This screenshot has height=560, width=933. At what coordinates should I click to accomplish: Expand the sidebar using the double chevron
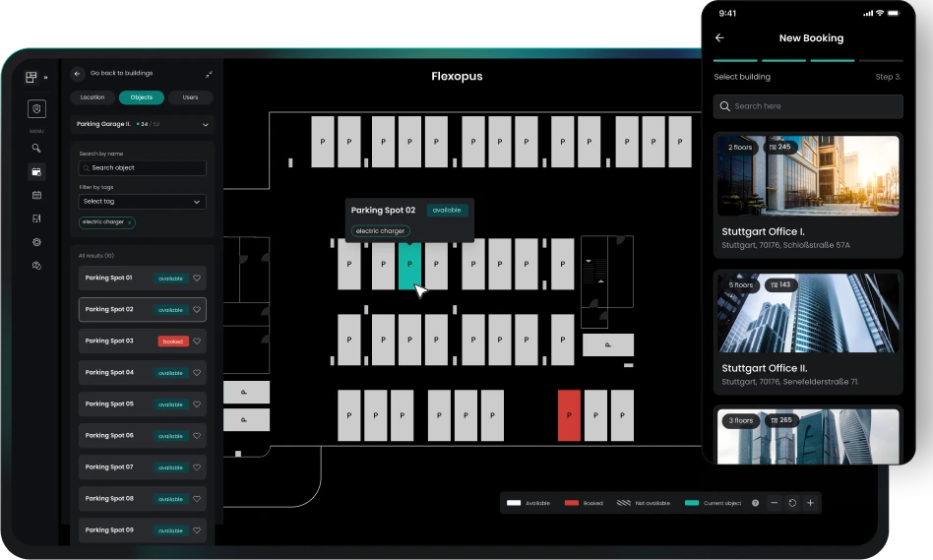(45, 77)
